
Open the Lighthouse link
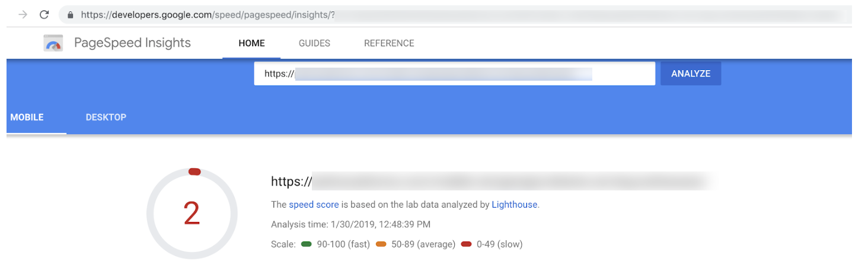(514, 205)
